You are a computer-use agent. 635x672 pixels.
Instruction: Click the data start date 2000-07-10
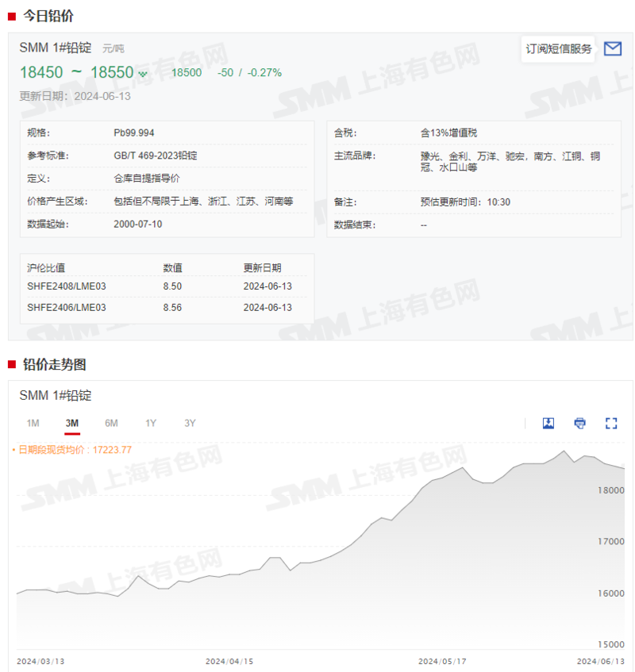[x=137, y=225]
